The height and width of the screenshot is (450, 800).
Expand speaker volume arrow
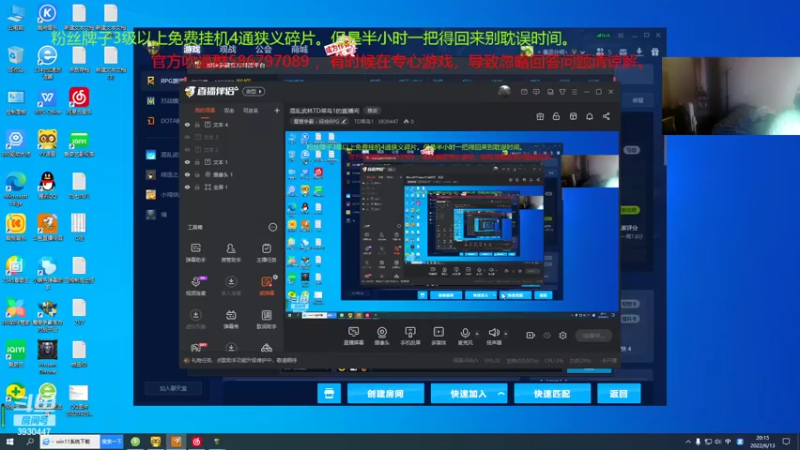[506, 334]
